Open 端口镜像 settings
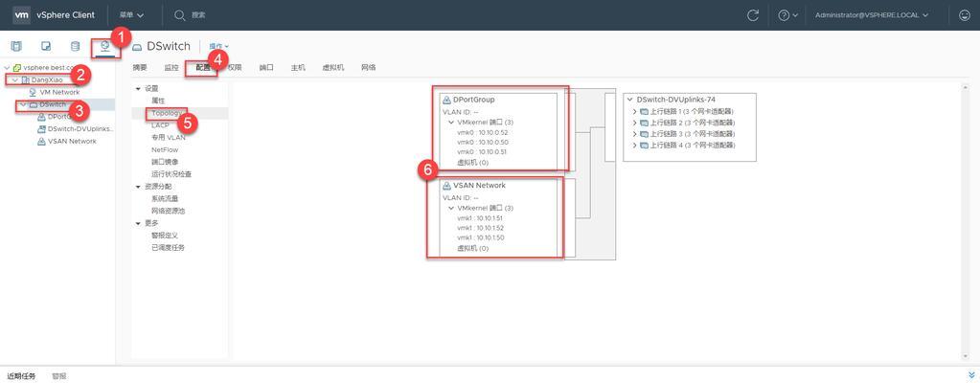 [165, 162]
